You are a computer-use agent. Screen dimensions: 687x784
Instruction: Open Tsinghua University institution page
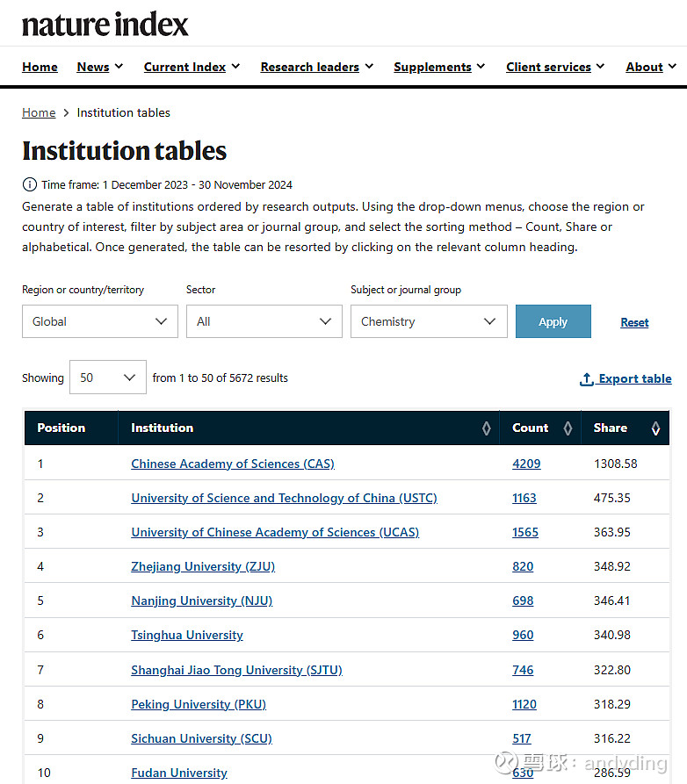click(x=187, y=635)
